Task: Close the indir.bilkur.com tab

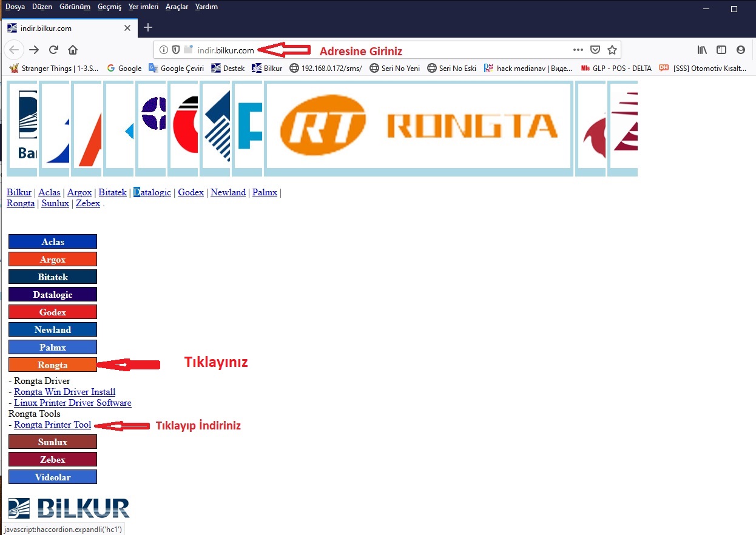Action: 127,28
